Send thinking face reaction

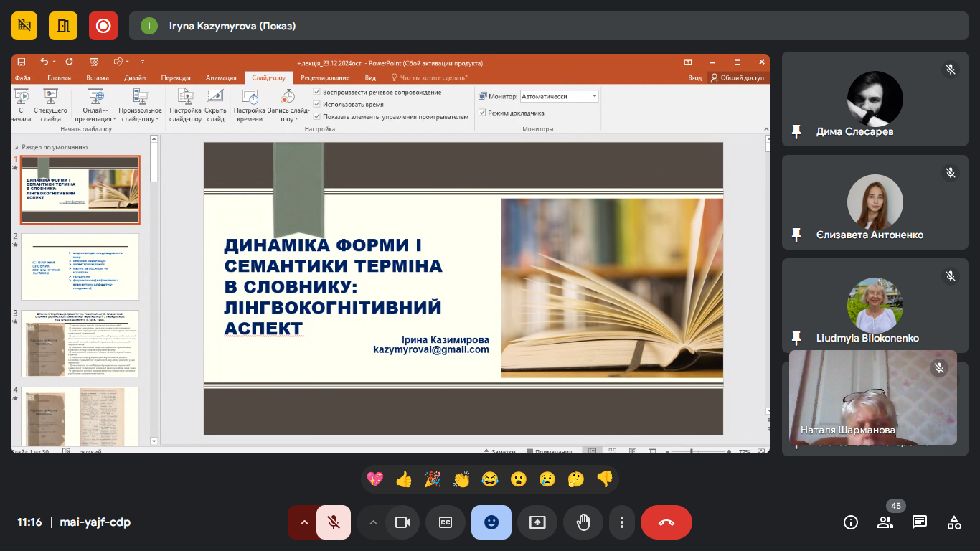(x=576, y=479)
